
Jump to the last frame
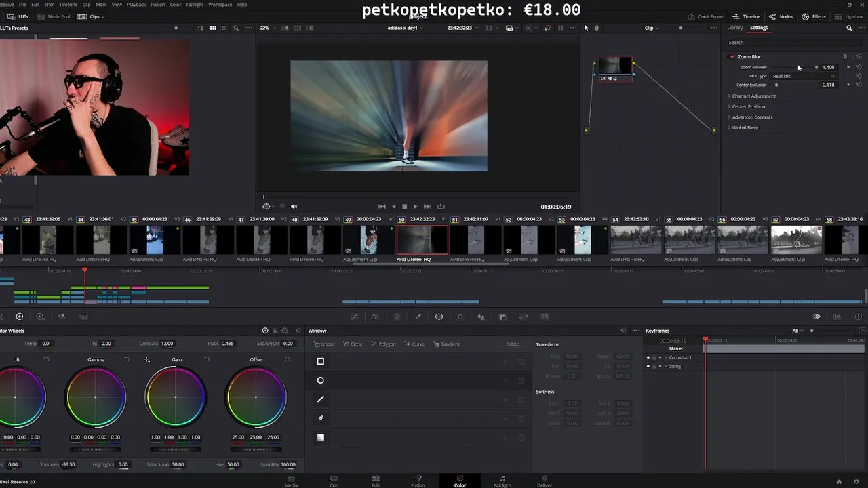427,206
